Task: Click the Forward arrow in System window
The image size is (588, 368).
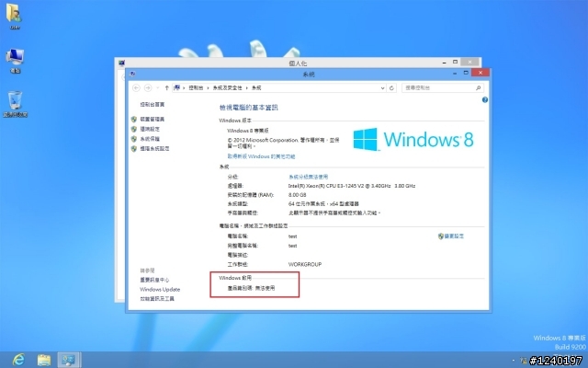Action: [x=148, y=87]
